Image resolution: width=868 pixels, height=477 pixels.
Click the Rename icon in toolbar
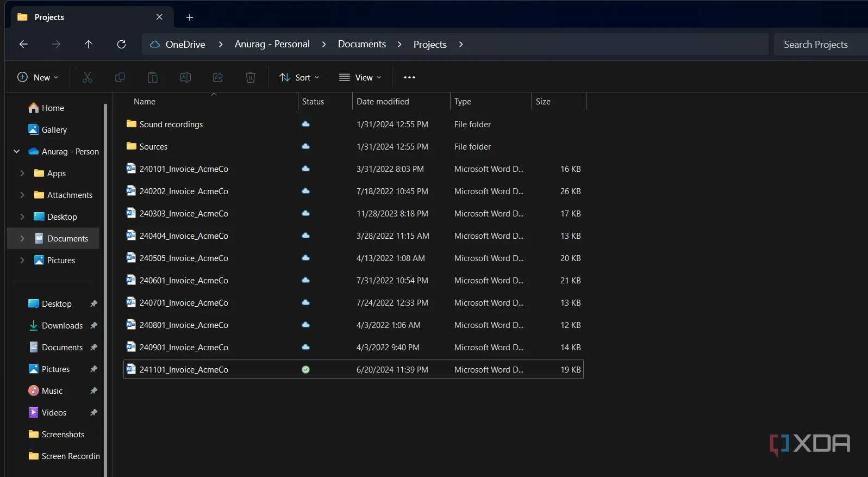point(185,77)
